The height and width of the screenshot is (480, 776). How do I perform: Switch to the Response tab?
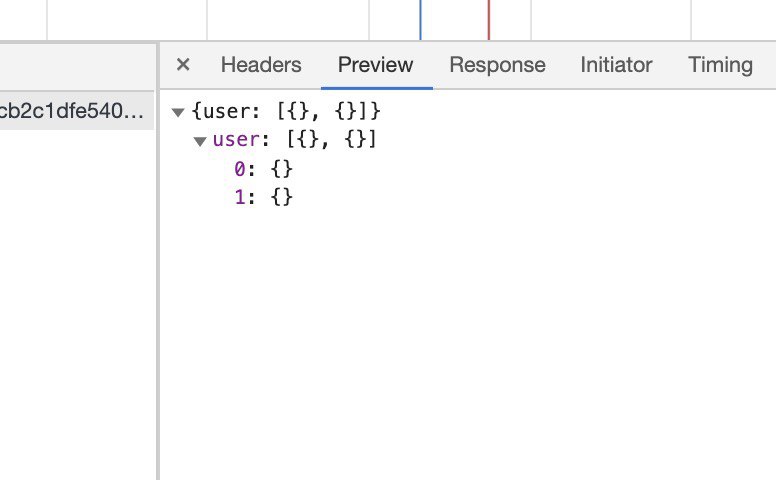(x=497, y=65)
